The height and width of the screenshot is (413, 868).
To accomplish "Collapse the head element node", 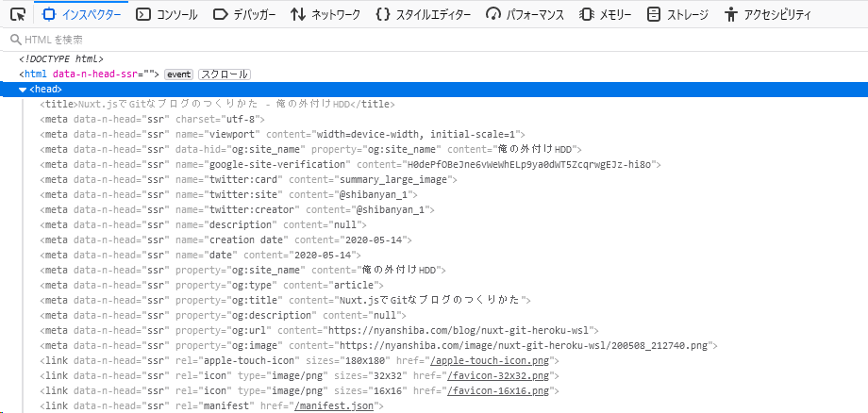I will (x=23, y=90).
